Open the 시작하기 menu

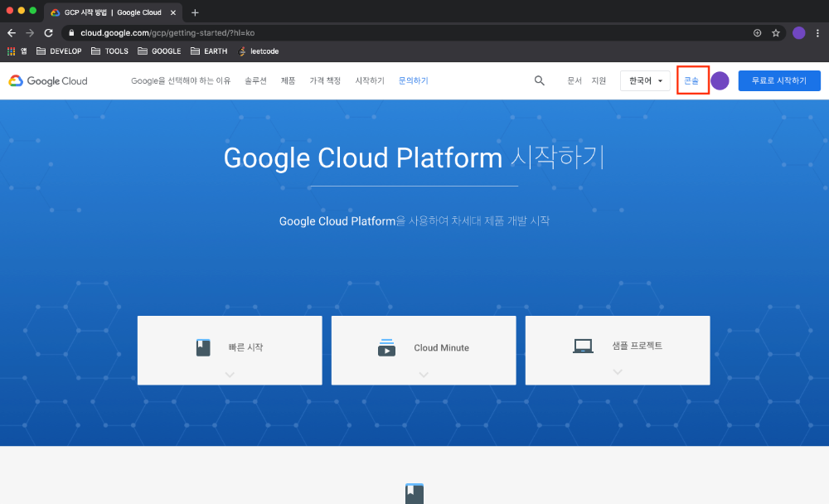(x=370, y=81)
